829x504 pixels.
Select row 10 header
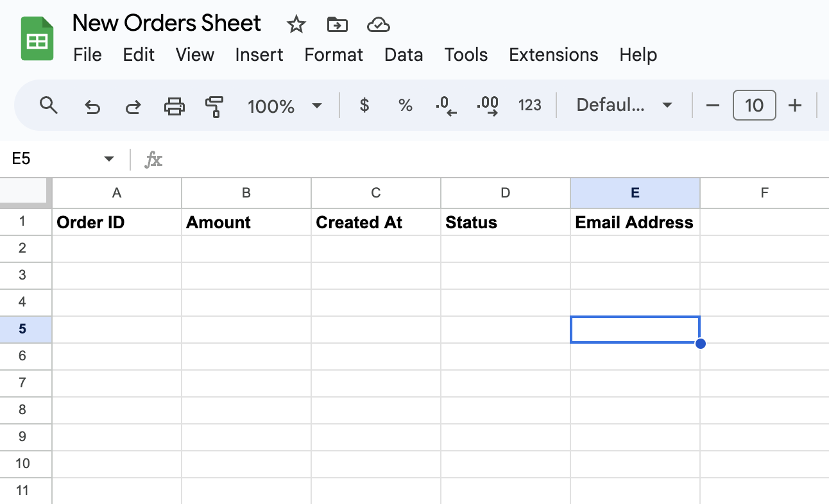click(x=26, y=464)
